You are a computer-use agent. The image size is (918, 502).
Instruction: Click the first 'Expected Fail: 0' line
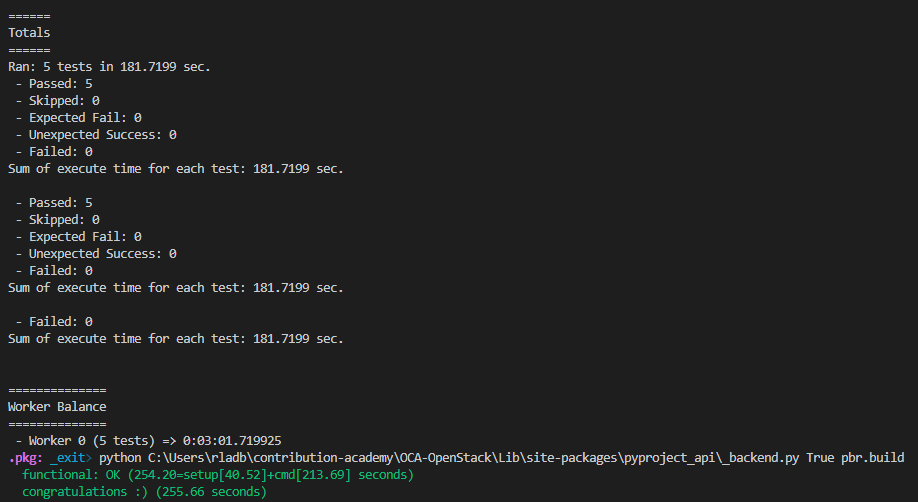click(78, 118)
